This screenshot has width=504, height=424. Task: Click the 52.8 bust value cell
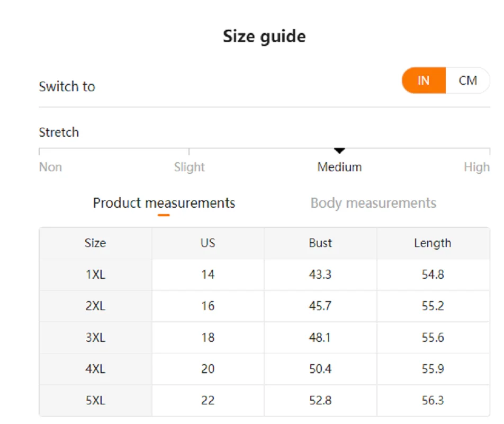(x=320, y=400)
